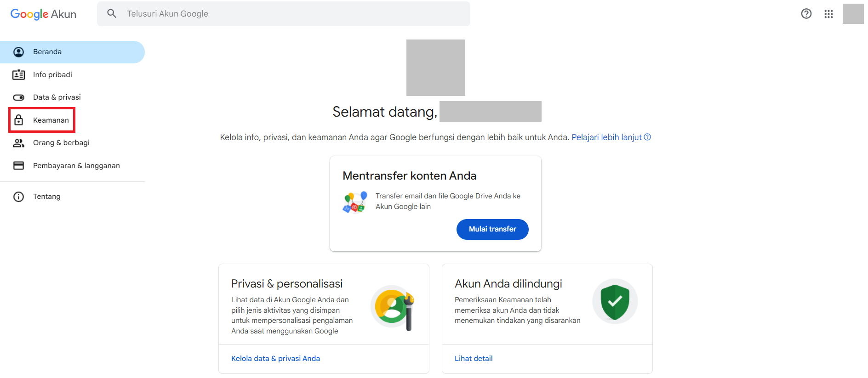This screenshot has width=868, height=378.
Task: Click the green security shield icon
Action: [x=615, y=301]
